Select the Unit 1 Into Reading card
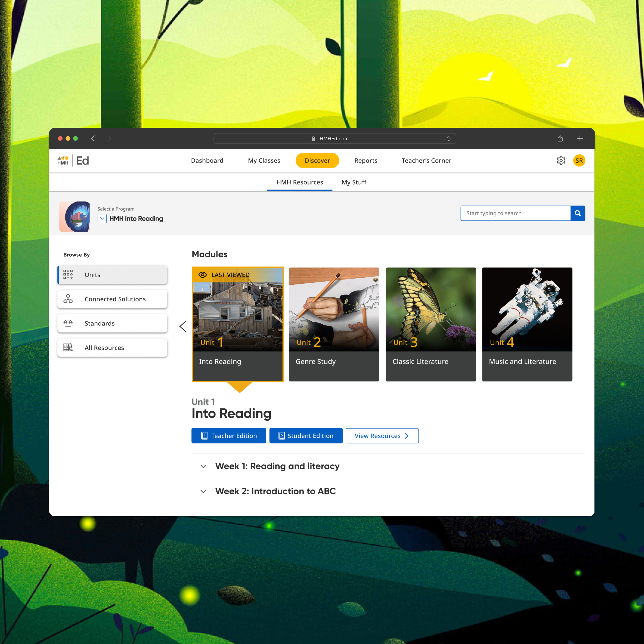The image size is (644, 644). tap(238, 324)
